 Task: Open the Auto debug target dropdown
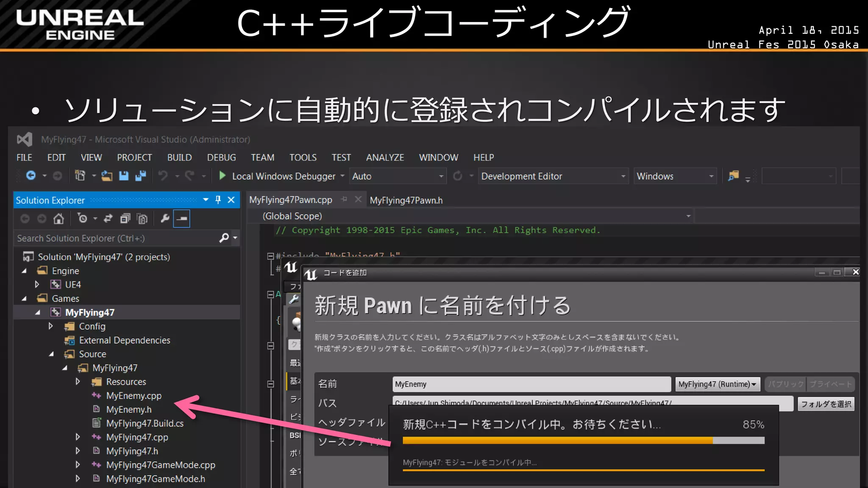(x=398, y=176)
